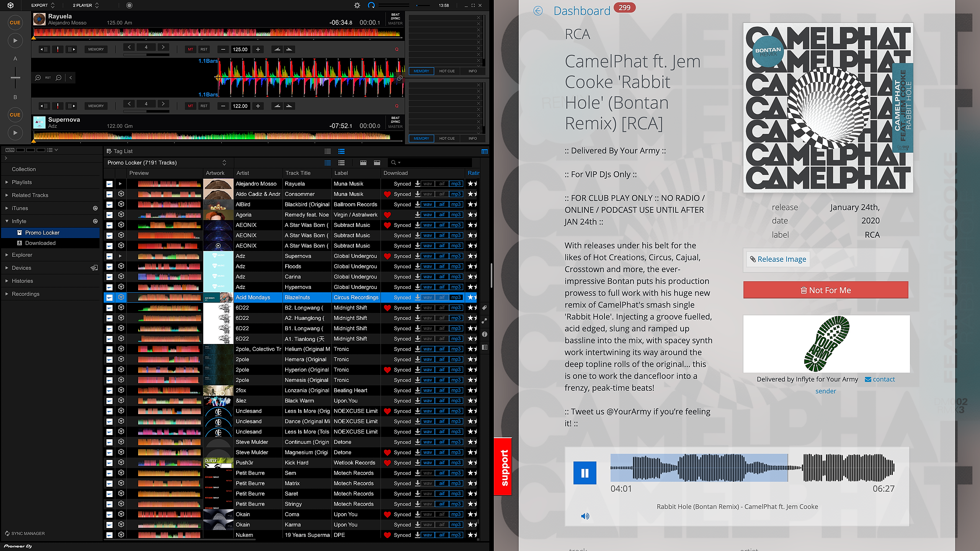Start recording with the record icon
Viewport: 980px width, 551px height.
click(x=129, y=5)
